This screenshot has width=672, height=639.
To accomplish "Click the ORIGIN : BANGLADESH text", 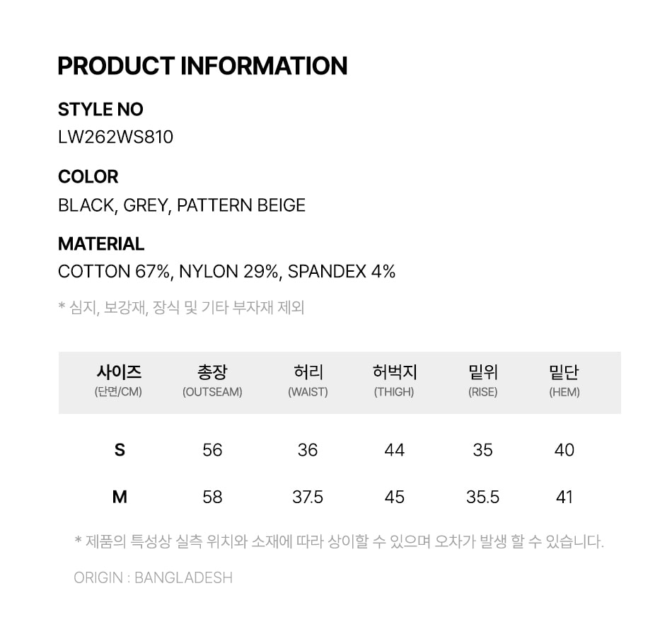I will (x=153, y=577).
